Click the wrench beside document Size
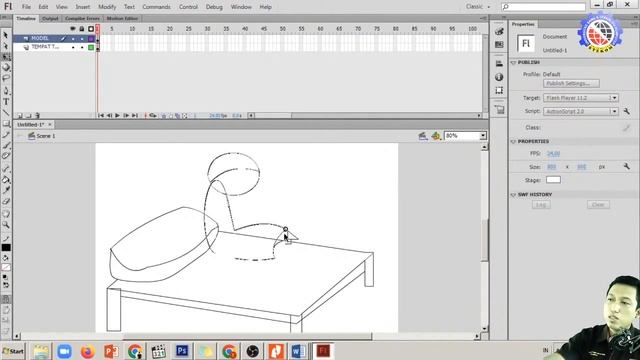The height and width of the screenshot is (360, 640). (627, 167)
